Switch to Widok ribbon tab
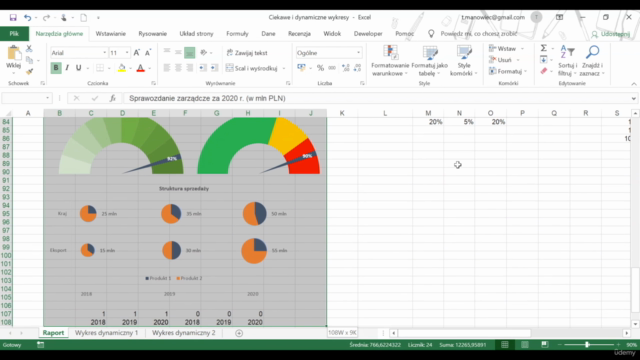Screen dimensions: 640x360 pos(332,34)
